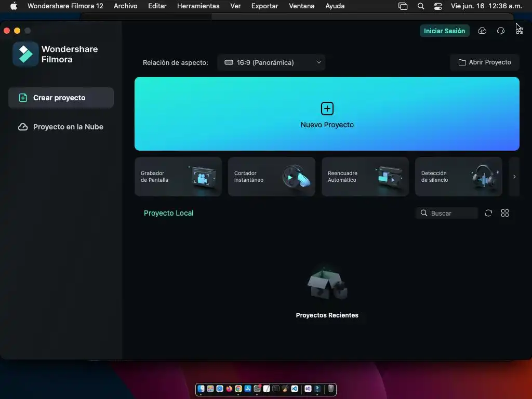Click the Crear proyecto file-plus icon
Screen dimensions: 532x399
pos(23,98)
